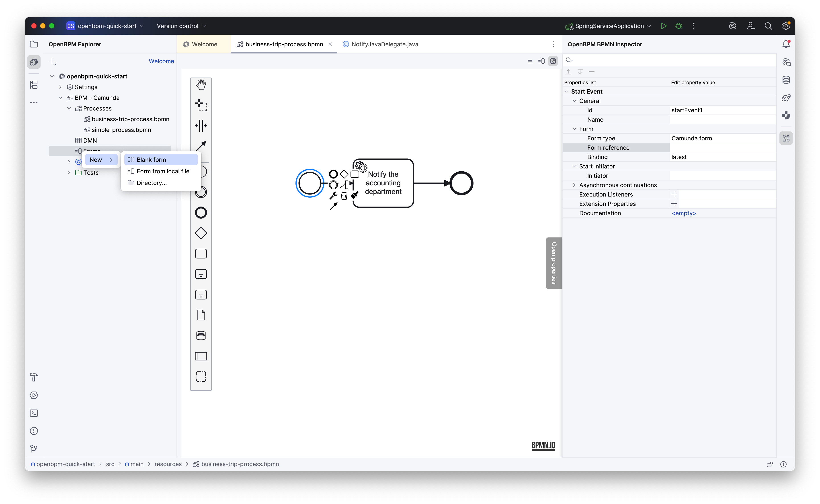This screenshot has height=504, width=820.
Task: Switch editor to designer-only view
Action: click(553, 61)
